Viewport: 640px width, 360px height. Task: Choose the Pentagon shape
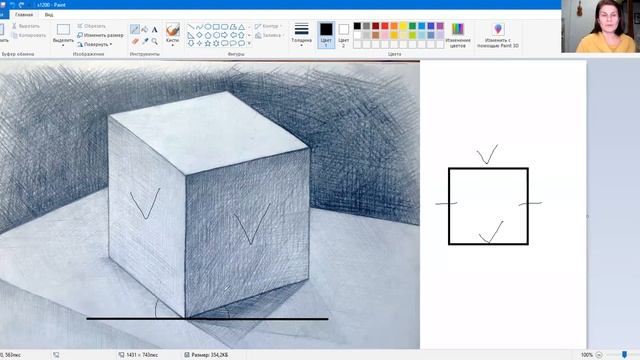click(x=208, y=35)
